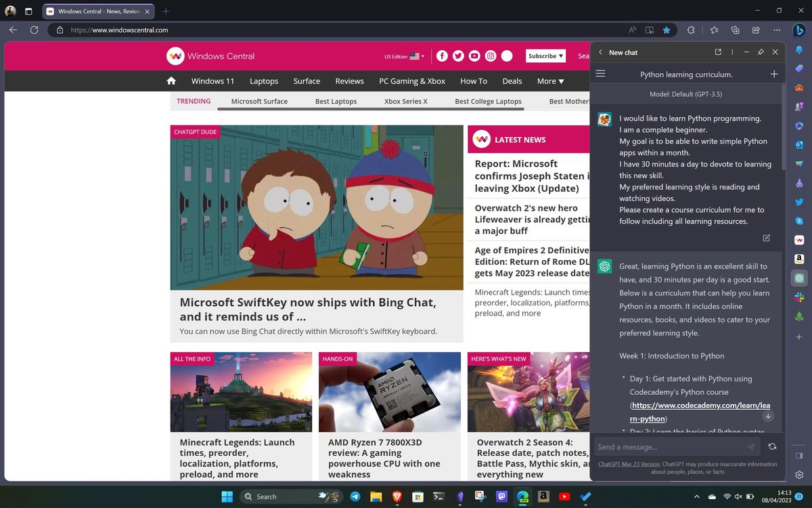Pin the ChatGPT sidebar panel

click(761, 51)
